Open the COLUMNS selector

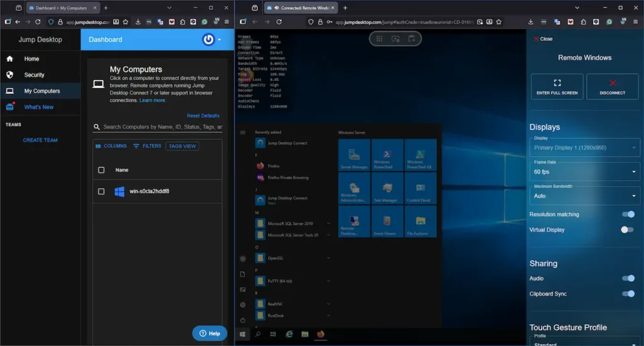[111, 146]
